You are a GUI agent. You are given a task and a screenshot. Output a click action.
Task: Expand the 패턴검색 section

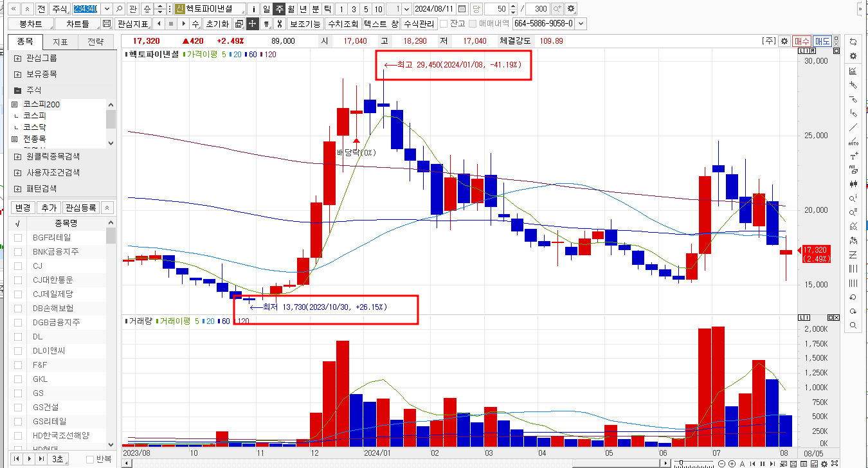coord(17,189)
